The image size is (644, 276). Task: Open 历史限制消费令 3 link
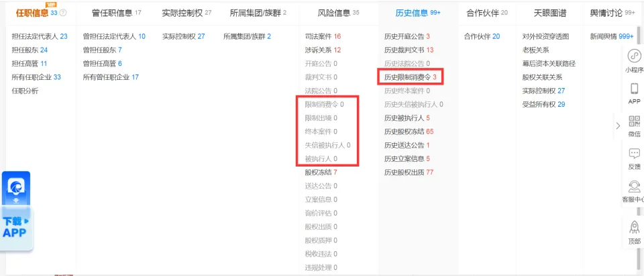(410, 77)
